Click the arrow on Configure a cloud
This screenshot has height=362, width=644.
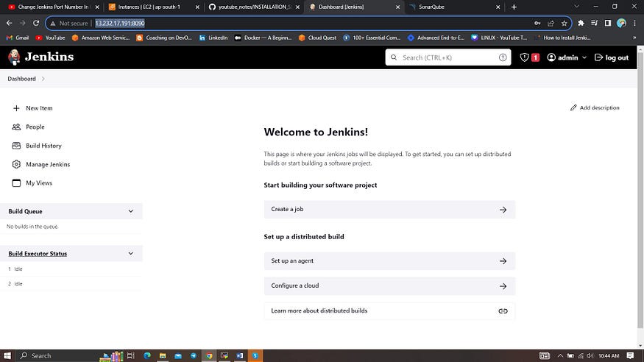click(x=503, y=286)
